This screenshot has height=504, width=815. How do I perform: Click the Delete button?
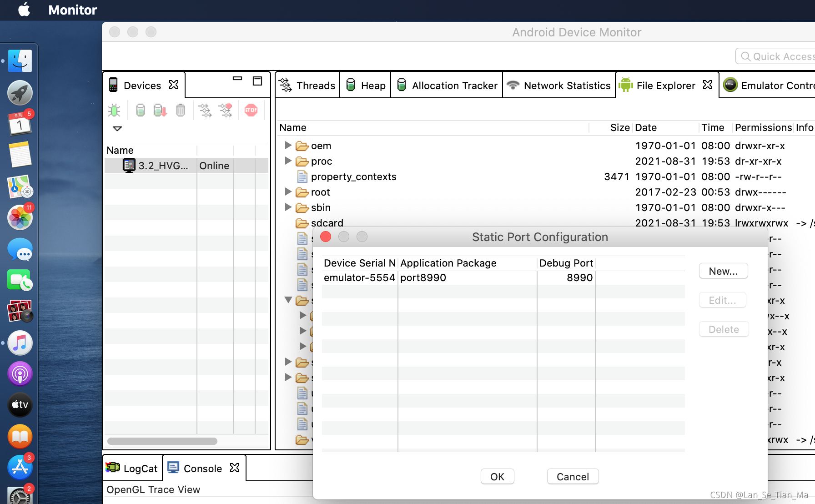click(x=724, y=329)
